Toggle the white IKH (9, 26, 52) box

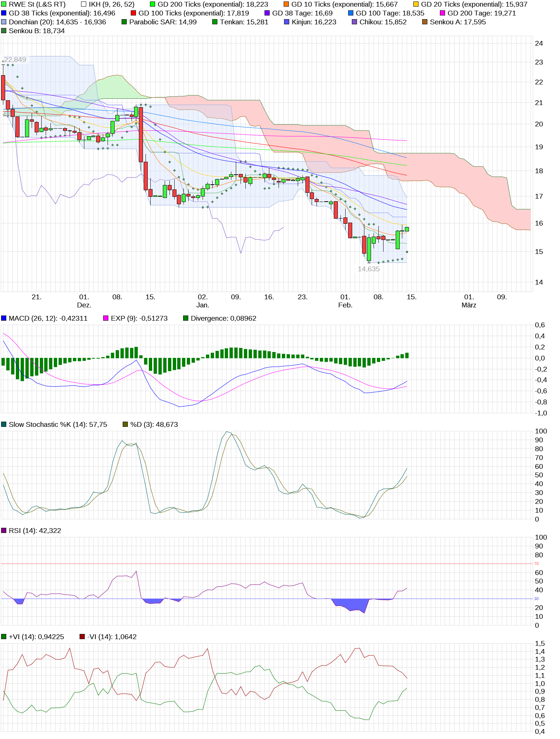point(84,4)
